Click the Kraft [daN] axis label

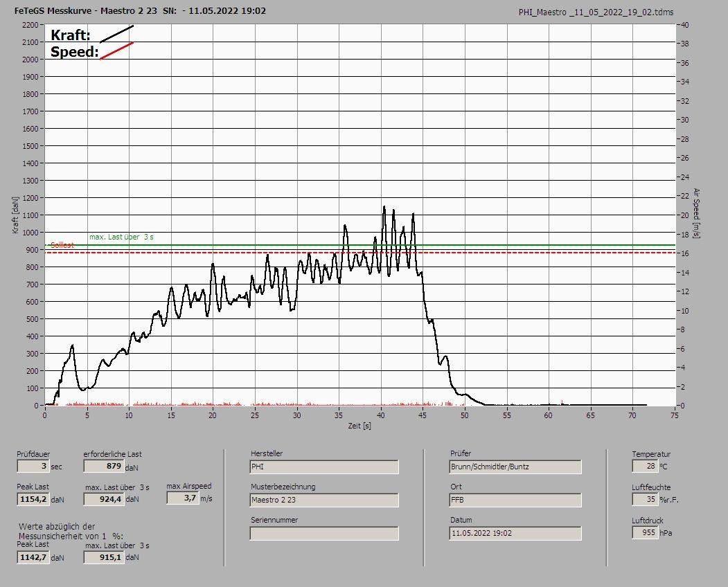16,215
